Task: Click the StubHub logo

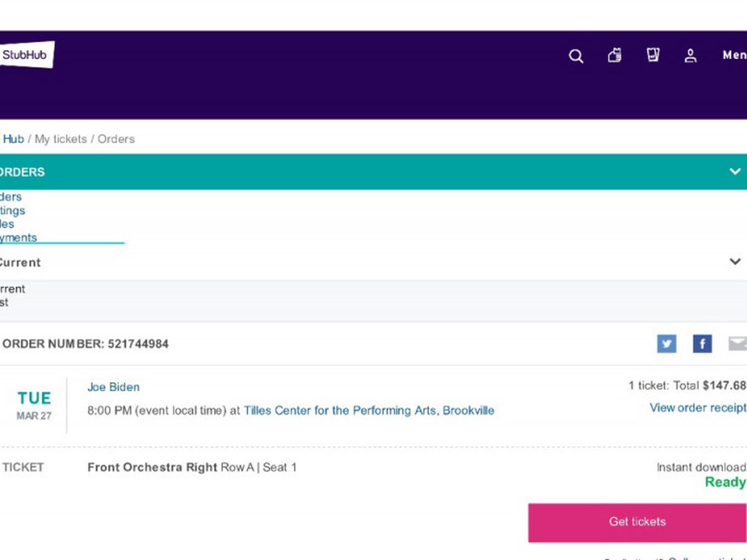Action: [26, 55]
